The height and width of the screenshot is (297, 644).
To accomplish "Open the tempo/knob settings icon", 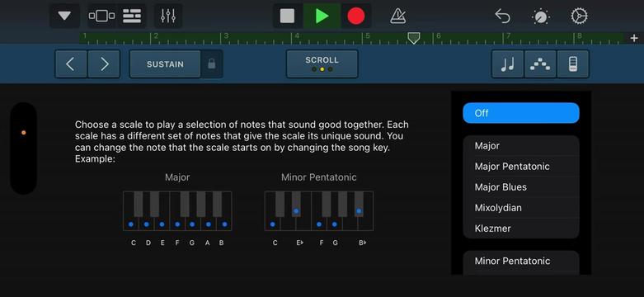I will click(540, 16).
